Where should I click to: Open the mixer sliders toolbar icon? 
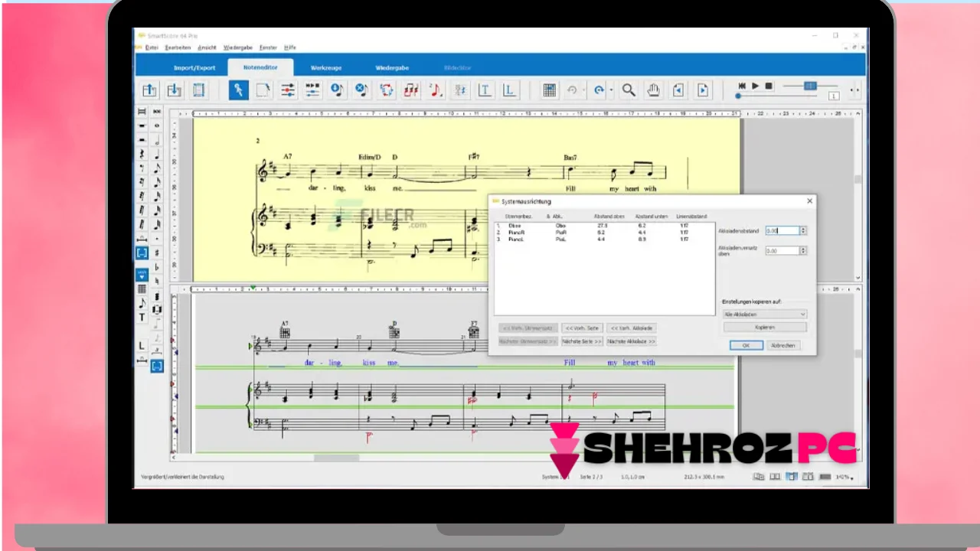tap(287, 90)
